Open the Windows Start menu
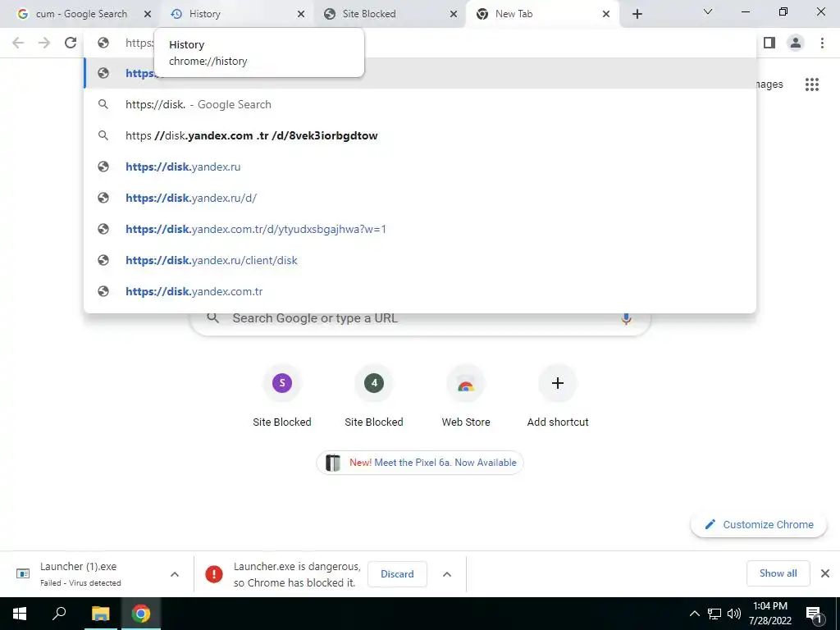 click(x=20, y=614)
